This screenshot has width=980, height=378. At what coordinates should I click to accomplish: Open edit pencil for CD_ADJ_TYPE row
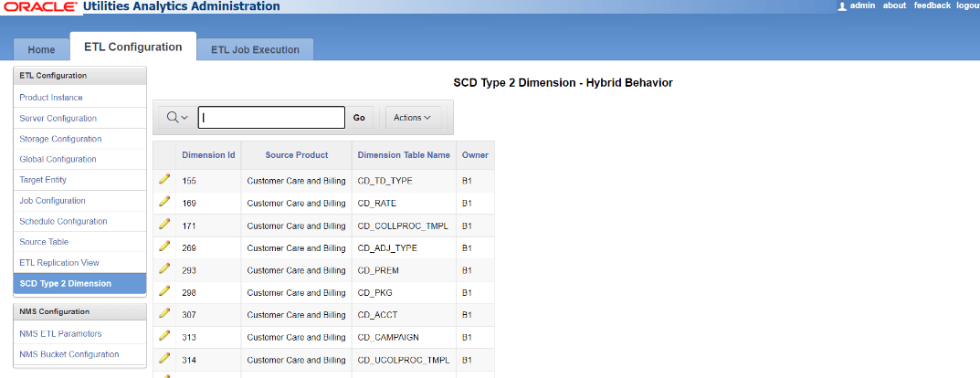coord(164,247)
